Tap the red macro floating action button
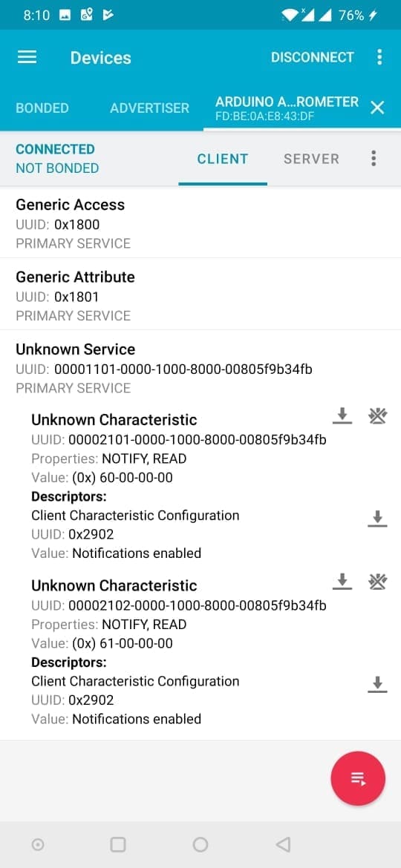The width and height of the screenshot is (401, 868). pyautogui.click(x=358, y=778)
